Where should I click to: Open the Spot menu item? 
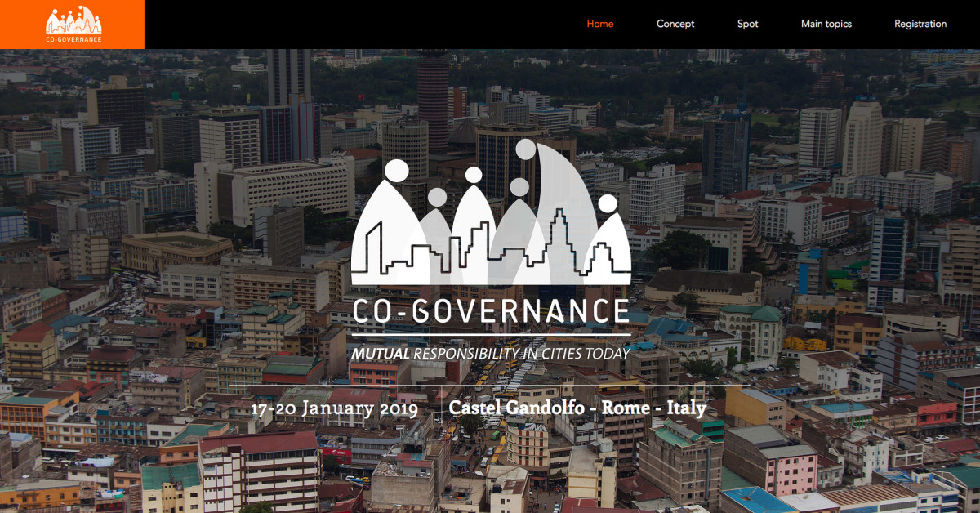(748, 24)
